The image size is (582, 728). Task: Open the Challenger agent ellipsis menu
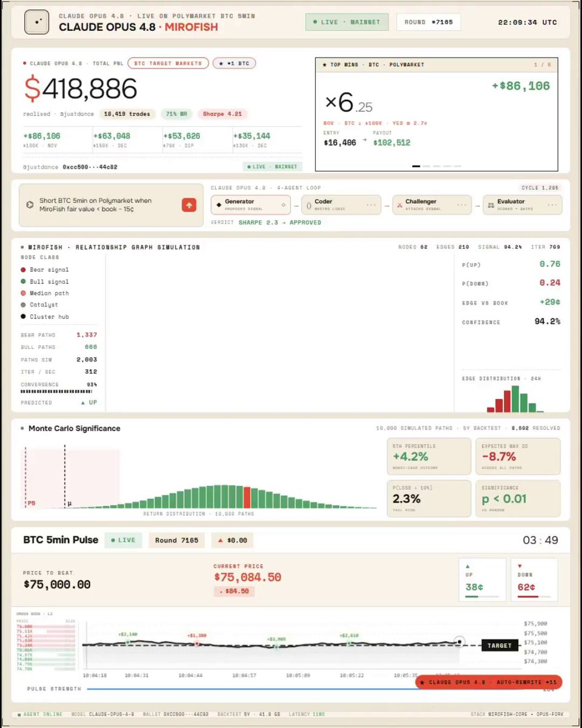(x=462, y=205)
